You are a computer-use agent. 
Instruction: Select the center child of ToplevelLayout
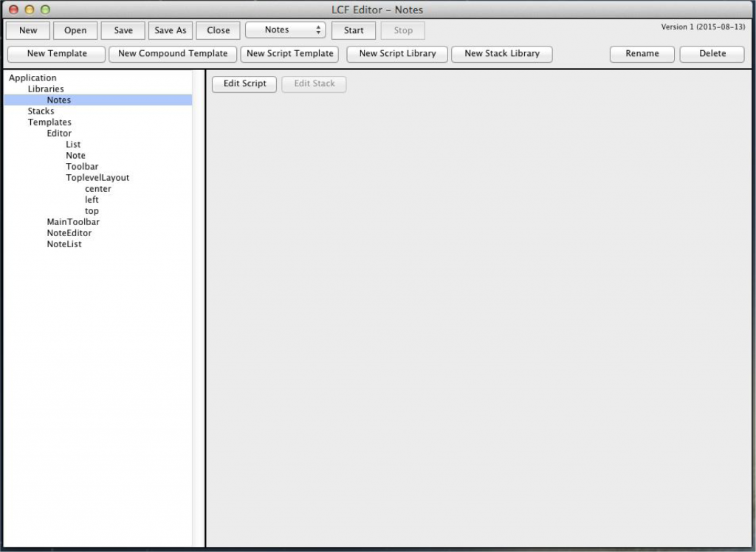(98, 189)
